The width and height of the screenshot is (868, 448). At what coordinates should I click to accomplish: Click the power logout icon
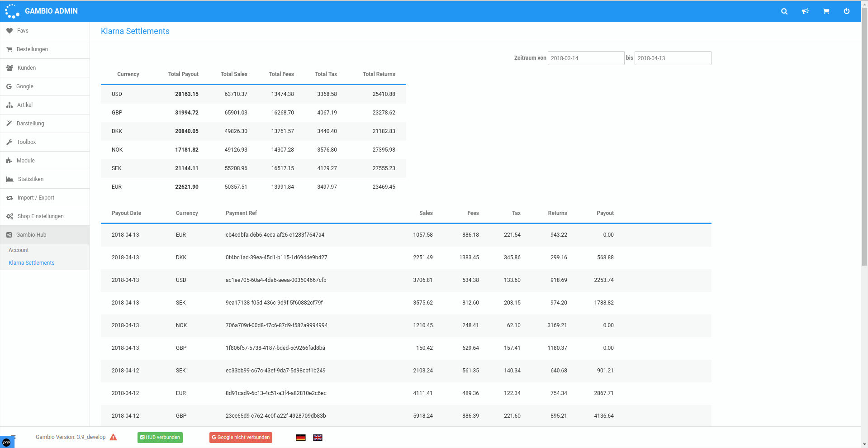tap(847, 11)
